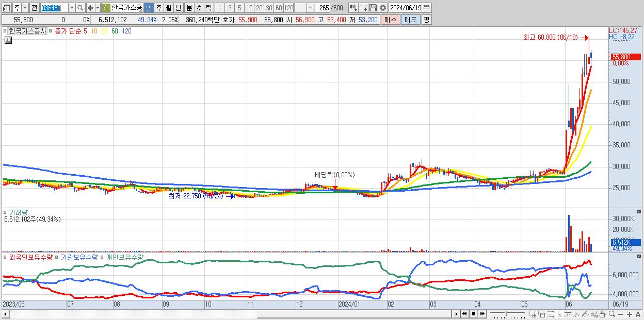The image size is (644, 320).
Task: Expand the stock code history dropdown
Action: [x=72, y=8]
